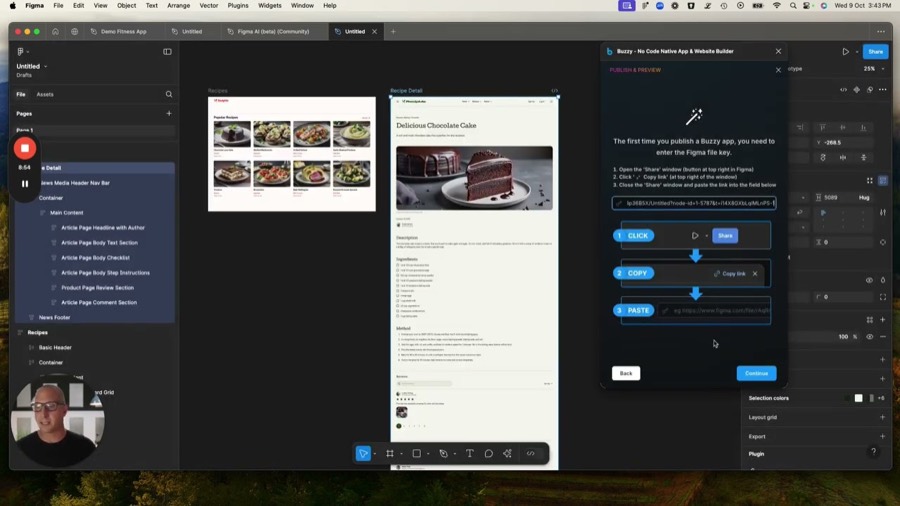Add a new page
This screenshot has width=900, height=506.
[169, 114]
